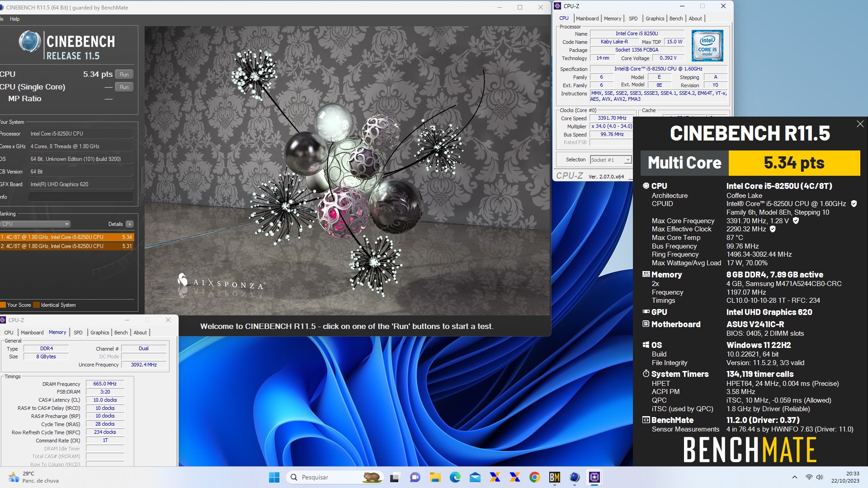Click the OS Windows icon in BenchMate panel
Viewport: 868px width, 488px height.
(x=646, y=345)
